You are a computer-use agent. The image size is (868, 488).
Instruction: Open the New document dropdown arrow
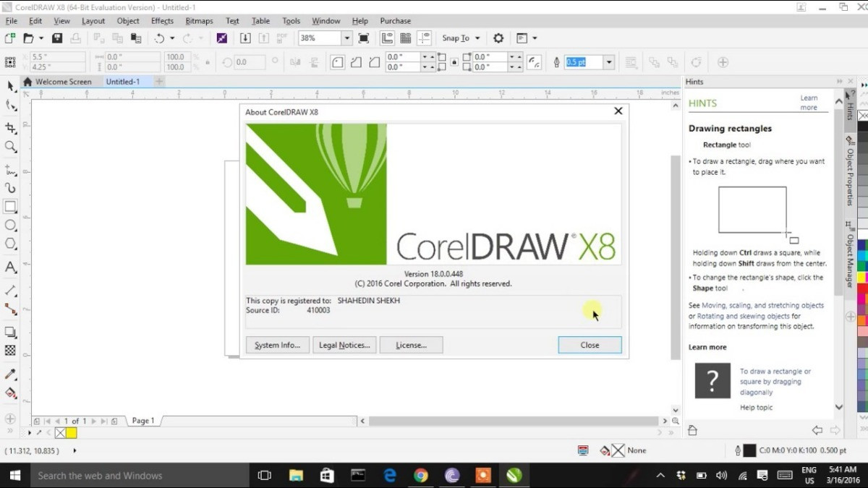[x=42, y=38]
